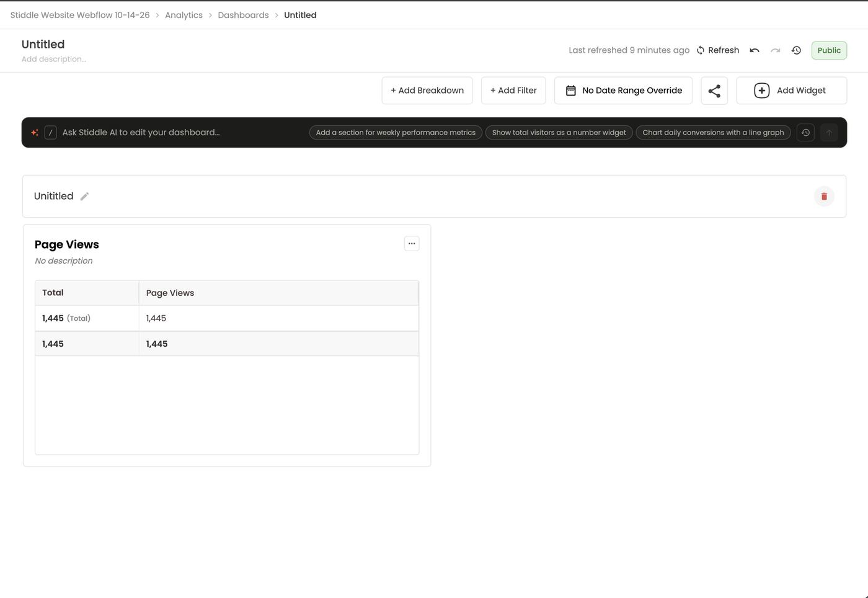Edit section title with pencil icon
Screen dimensions: 868x598
[x=85, y=197]
